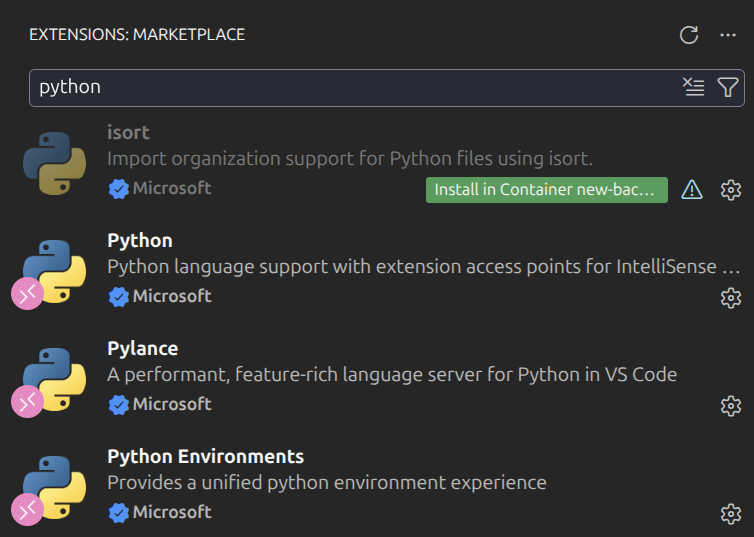Install isort in Container
754x537 pixels.
click(x=546, y=189)
